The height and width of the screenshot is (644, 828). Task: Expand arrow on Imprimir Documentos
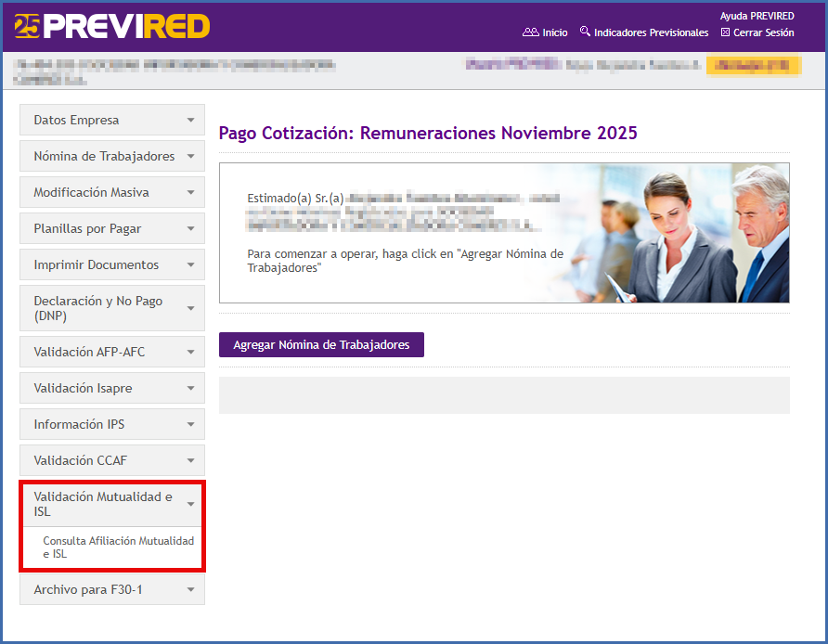tap(190, 265)
